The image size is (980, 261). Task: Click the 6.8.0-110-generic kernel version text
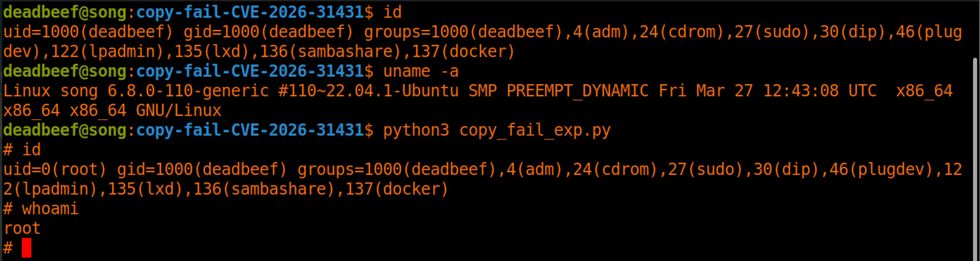click(x=188, y=91)
